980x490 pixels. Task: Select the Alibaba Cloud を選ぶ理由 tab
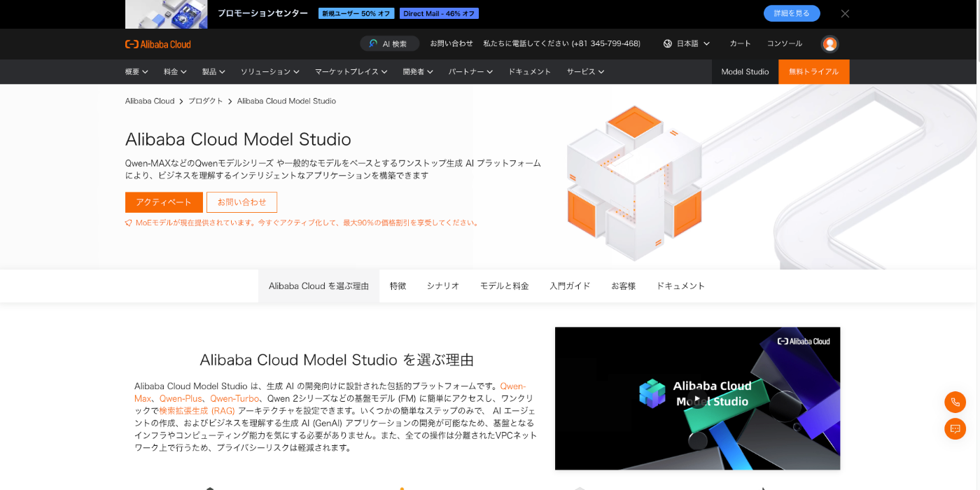318,286
